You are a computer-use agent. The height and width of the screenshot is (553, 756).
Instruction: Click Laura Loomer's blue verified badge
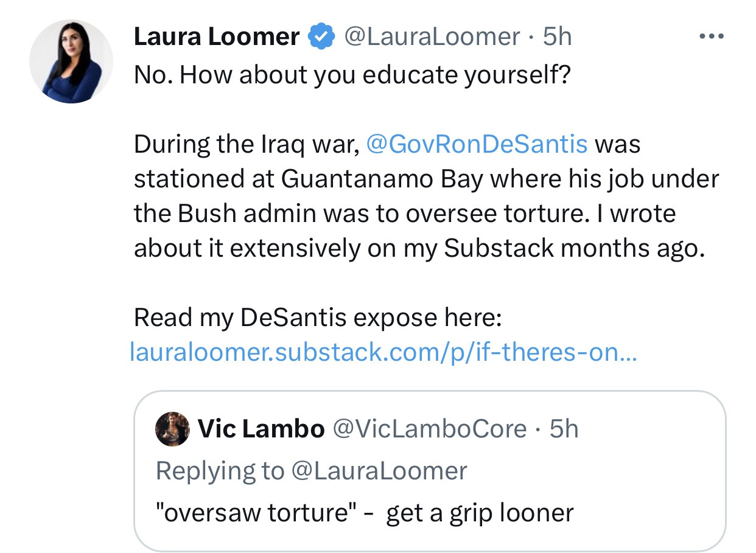[x=321, y=37]
